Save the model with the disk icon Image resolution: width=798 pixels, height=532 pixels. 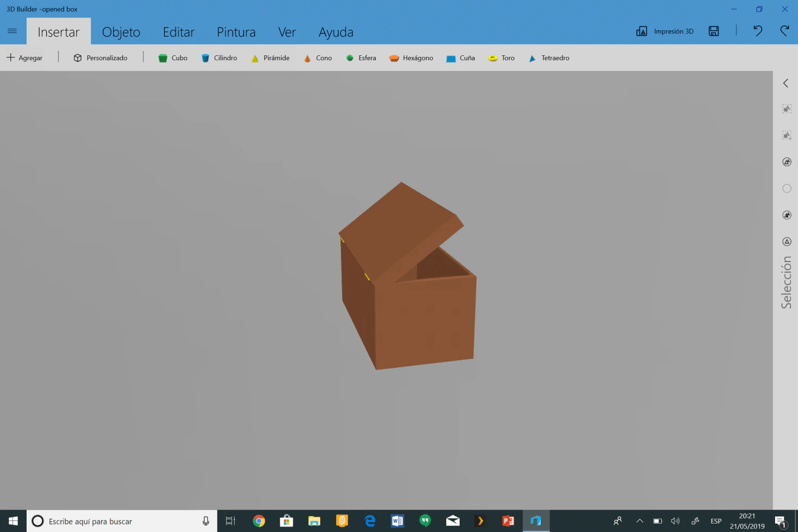click(x=714, y=31)
